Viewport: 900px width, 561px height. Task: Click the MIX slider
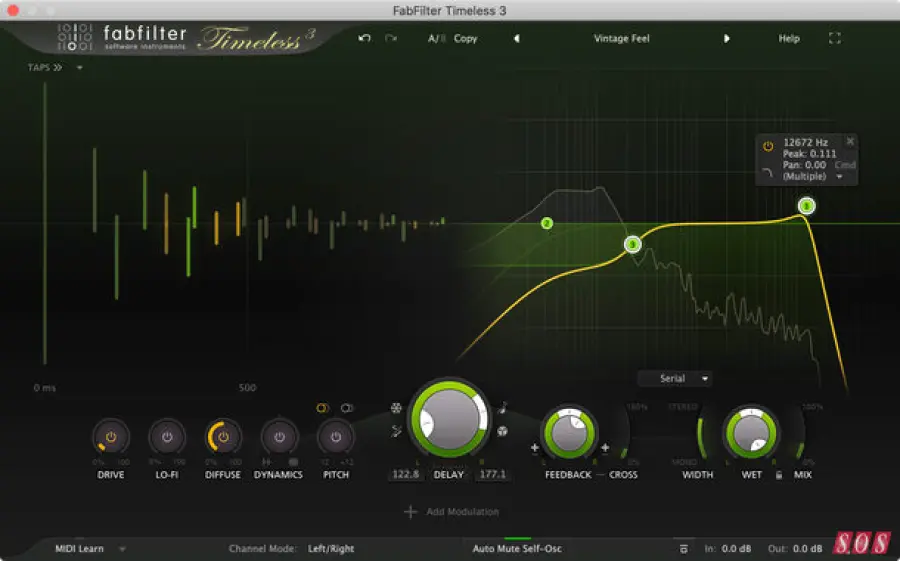point(802,434)
